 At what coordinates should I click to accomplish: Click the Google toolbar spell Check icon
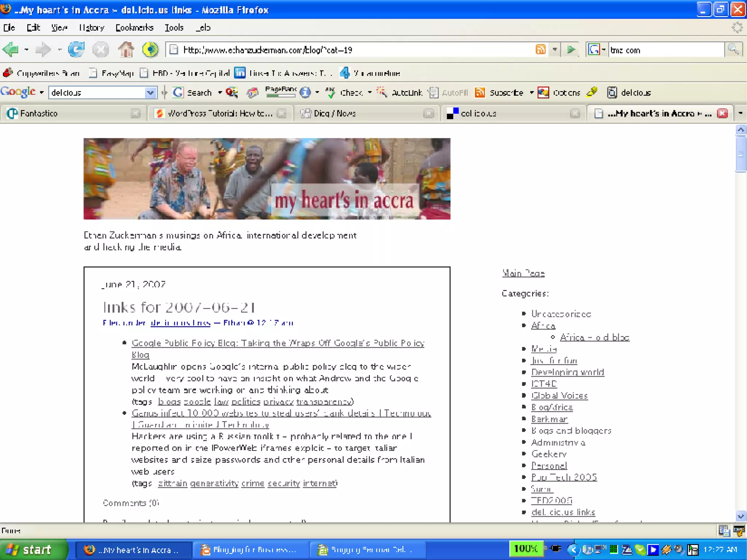coord(330,92)
